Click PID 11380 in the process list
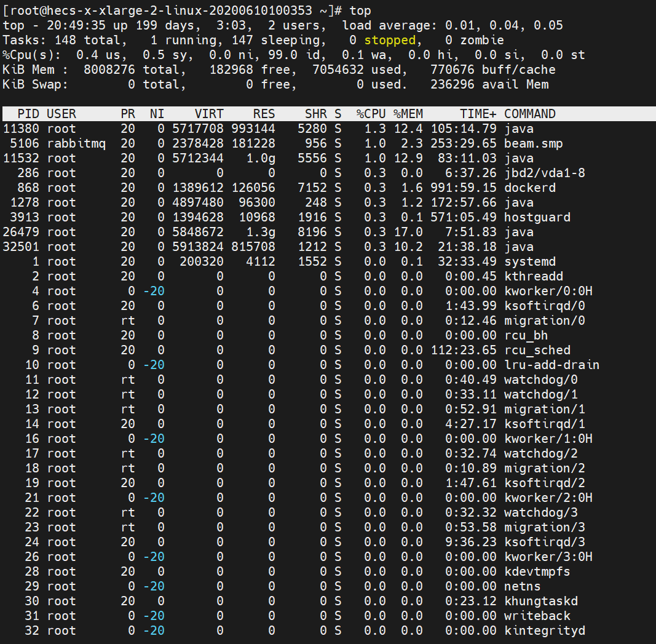 pyautogui.click(x=21, y=129)
